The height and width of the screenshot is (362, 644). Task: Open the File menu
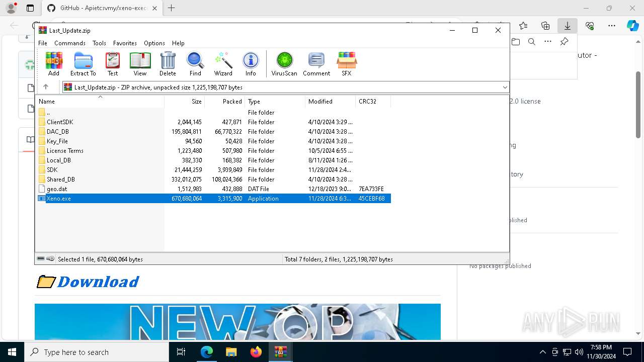pos(43,43)
